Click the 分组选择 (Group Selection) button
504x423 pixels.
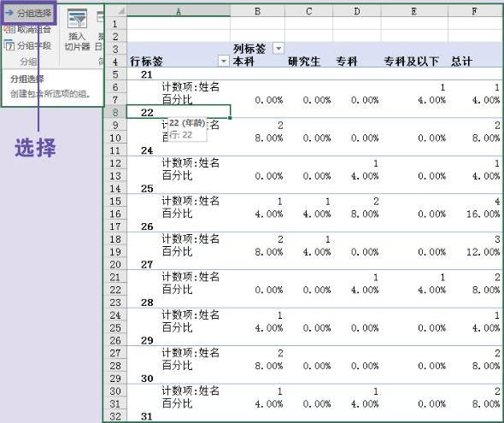point(28,13)
